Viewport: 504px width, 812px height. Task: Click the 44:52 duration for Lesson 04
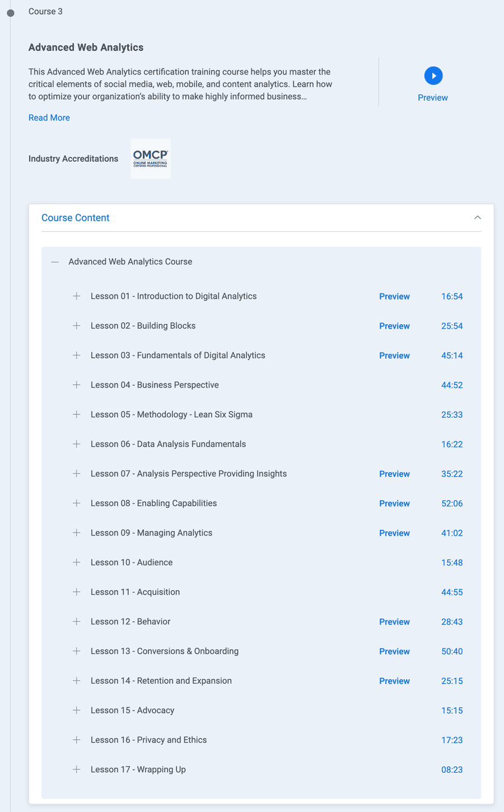452,385
